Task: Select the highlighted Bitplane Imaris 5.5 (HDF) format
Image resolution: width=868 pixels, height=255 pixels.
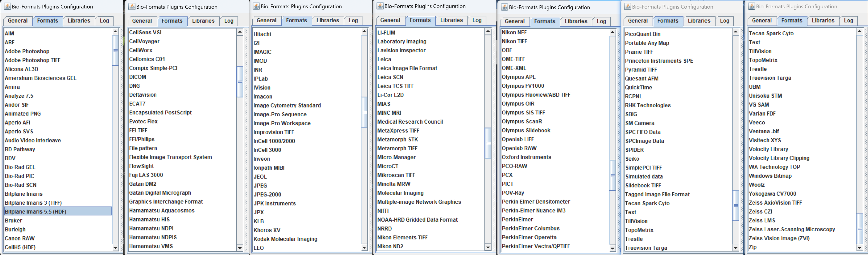Action: coord(58,212)
